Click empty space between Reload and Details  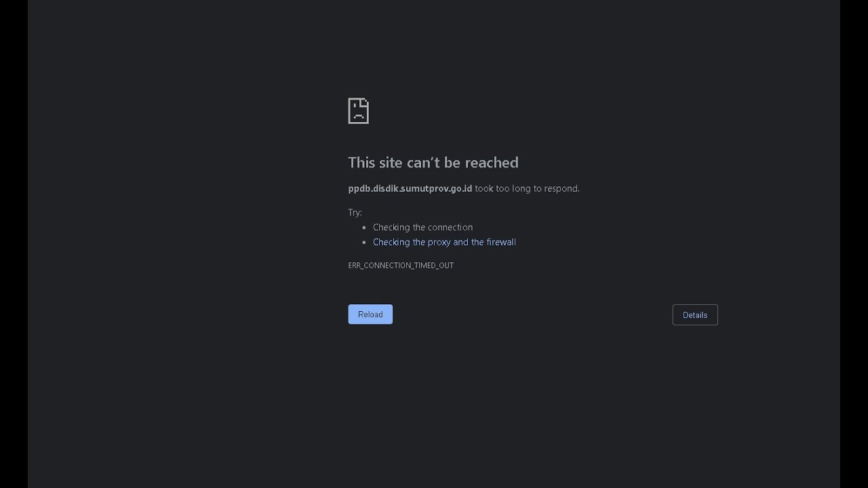(532, 314)
